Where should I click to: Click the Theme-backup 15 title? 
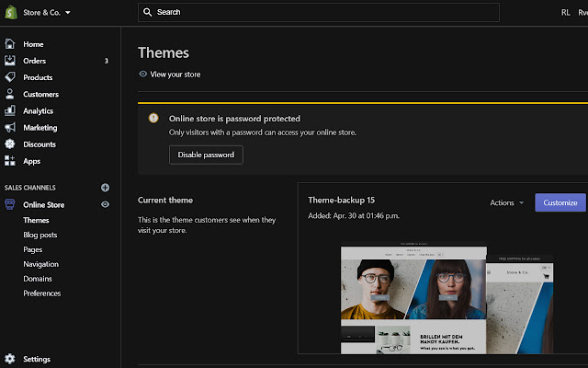pos(341,201)
